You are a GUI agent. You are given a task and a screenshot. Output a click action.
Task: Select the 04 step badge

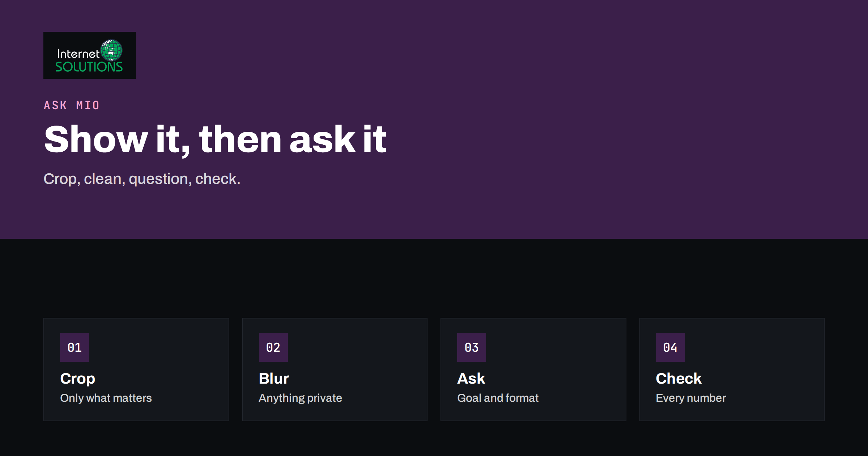(x=671, y=347)
